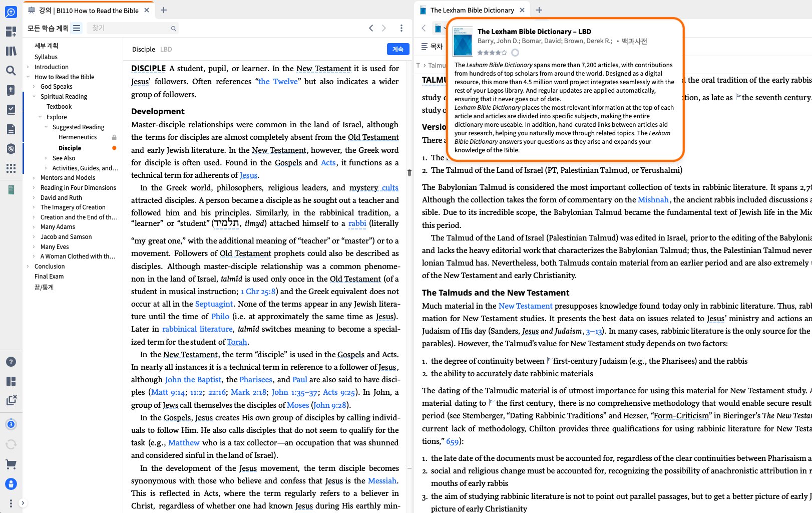The width and height of the screenshot is (812, 513).
Task: Open the Logos home page icon
Action: [11, 12]
